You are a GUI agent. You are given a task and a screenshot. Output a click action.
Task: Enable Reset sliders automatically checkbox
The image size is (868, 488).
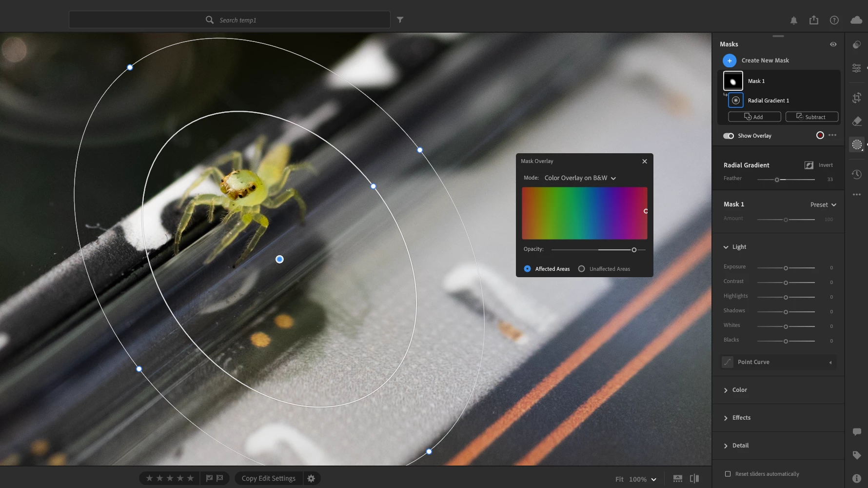(728, 474)
